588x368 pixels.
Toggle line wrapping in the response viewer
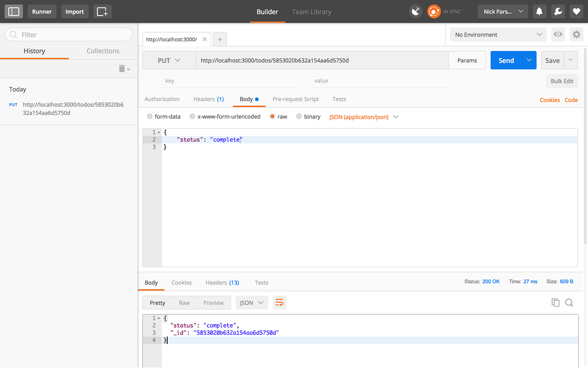(279, 302)
